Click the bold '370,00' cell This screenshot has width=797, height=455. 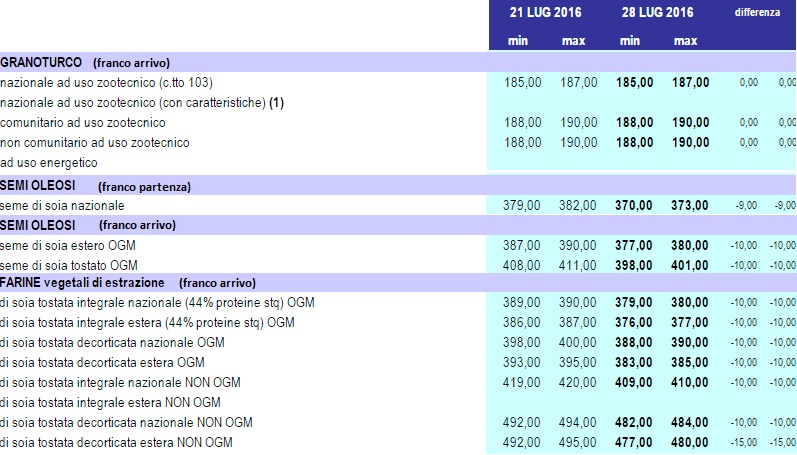(633, 205)
